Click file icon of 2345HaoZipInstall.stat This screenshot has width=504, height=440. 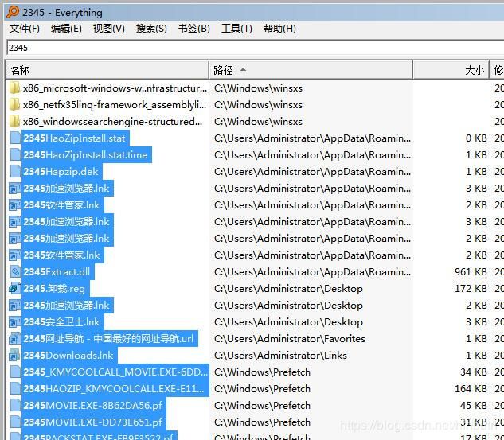(15, 138)
